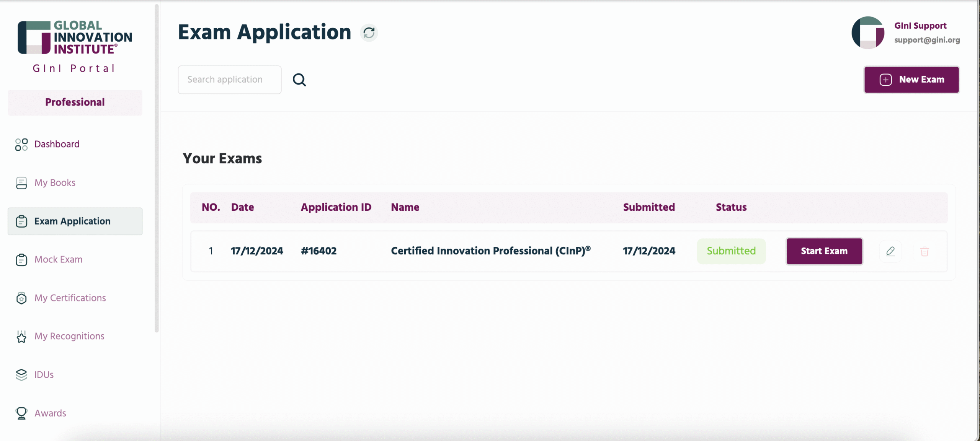
Task: Click the My Certifications badge icon
Action: point(21,298)
